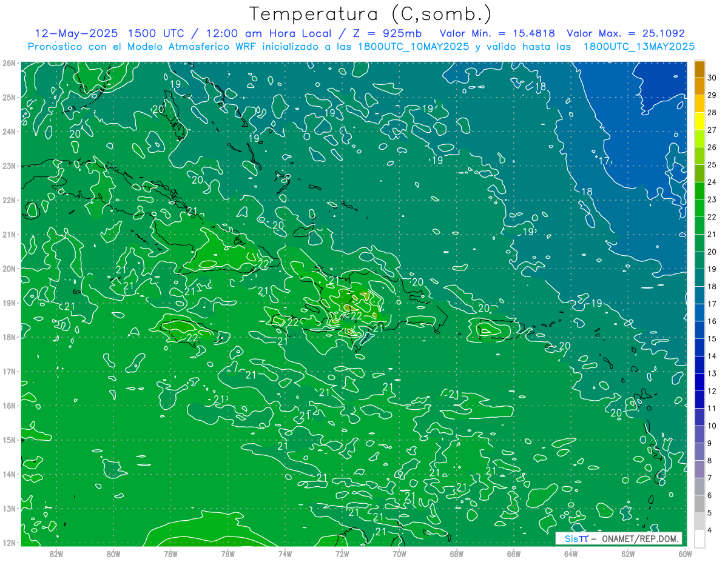
Task: Click the 23N latitude axis label
Action: 9,166
